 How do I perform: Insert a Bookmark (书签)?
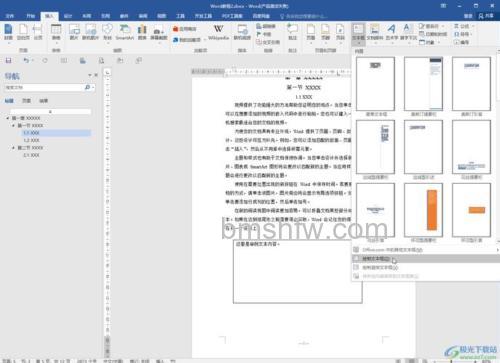coord(264,34)
